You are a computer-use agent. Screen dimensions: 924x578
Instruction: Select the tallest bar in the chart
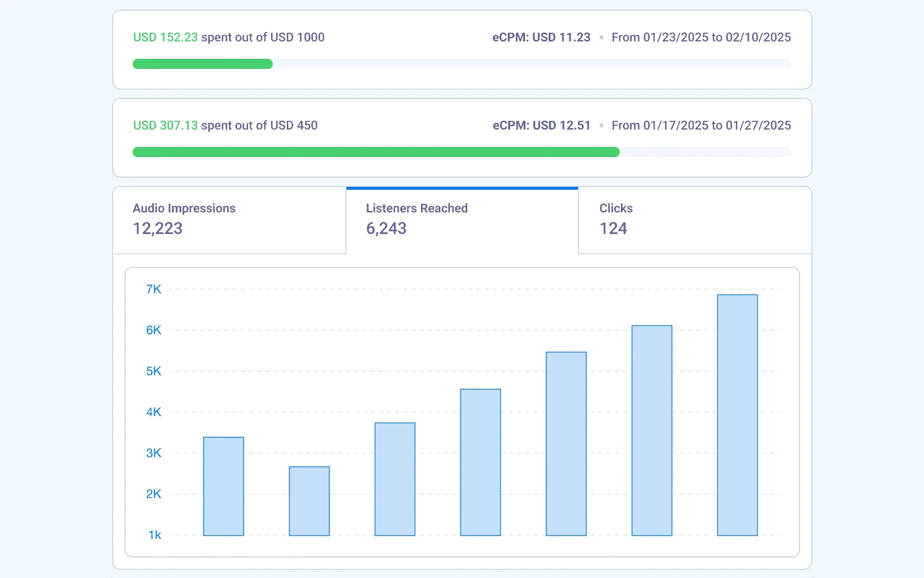pyautogui.click(x=737, y=414)
